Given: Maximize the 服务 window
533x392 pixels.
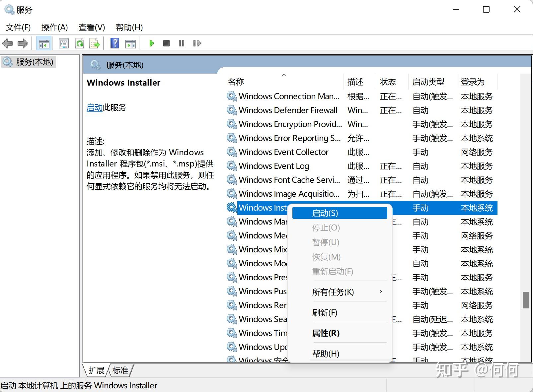Looking at the screenshot, I should (x=486, y=10).
